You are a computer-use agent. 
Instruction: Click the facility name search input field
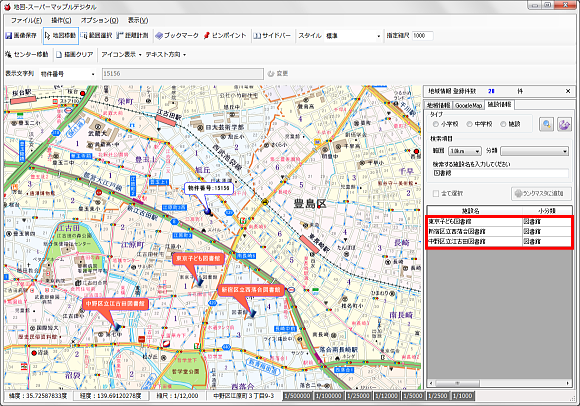point(500,173)
